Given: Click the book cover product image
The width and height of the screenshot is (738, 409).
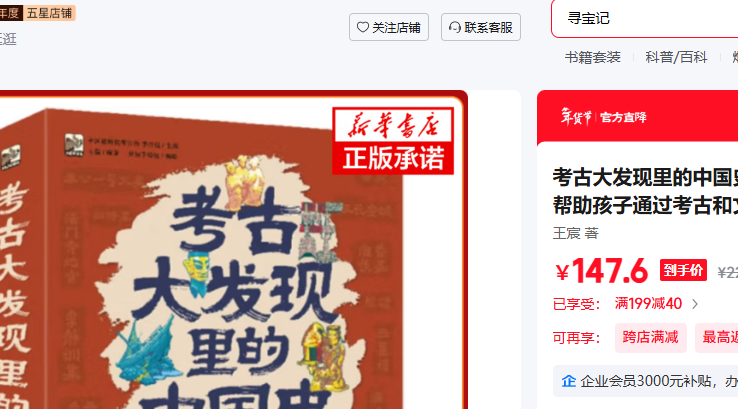Looking at the screenshot, I should click(233, 250).
